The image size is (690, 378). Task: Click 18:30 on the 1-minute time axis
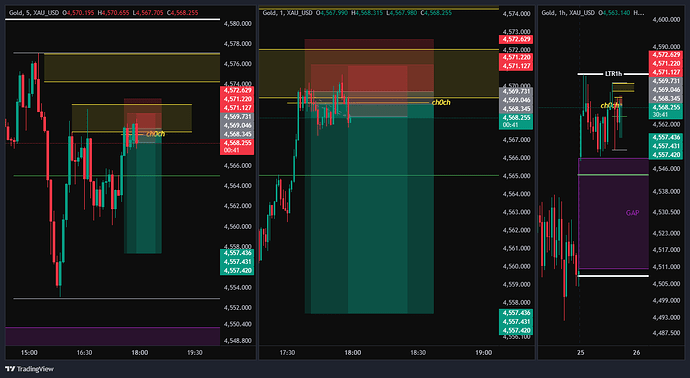pos(418,352)
